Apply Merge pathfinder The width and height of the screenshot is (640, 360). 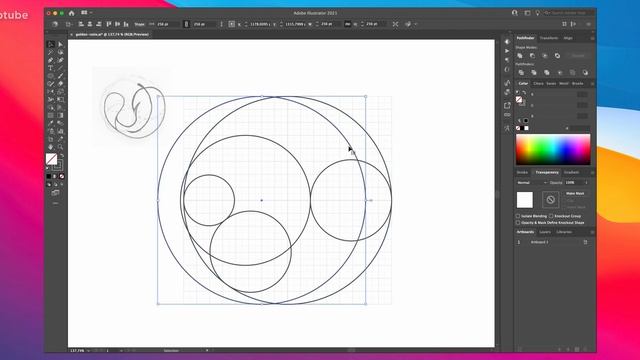point(547,73)
